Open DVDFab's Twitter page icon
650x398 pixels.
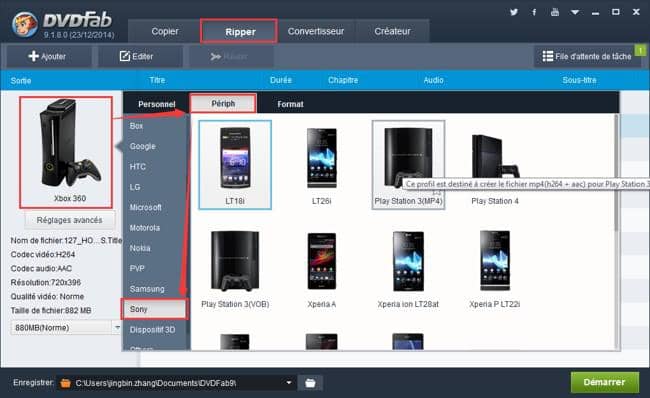point(514,12)
